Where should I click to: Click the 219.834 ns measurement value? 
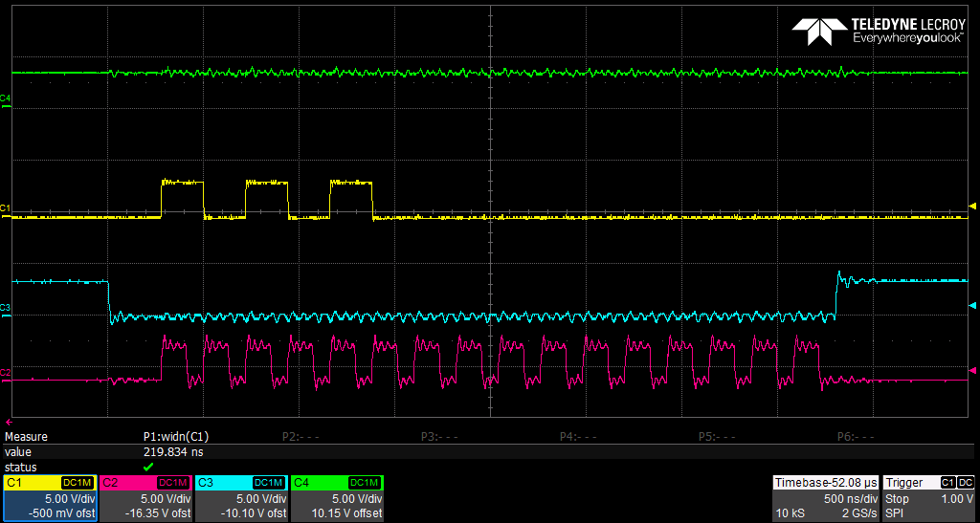point(173,452)
